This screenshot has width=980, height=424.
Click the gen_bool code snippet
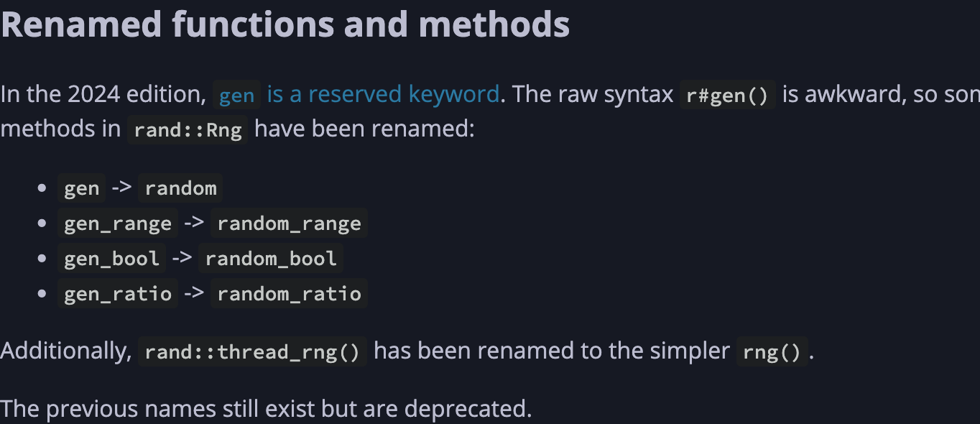(111, 259)
